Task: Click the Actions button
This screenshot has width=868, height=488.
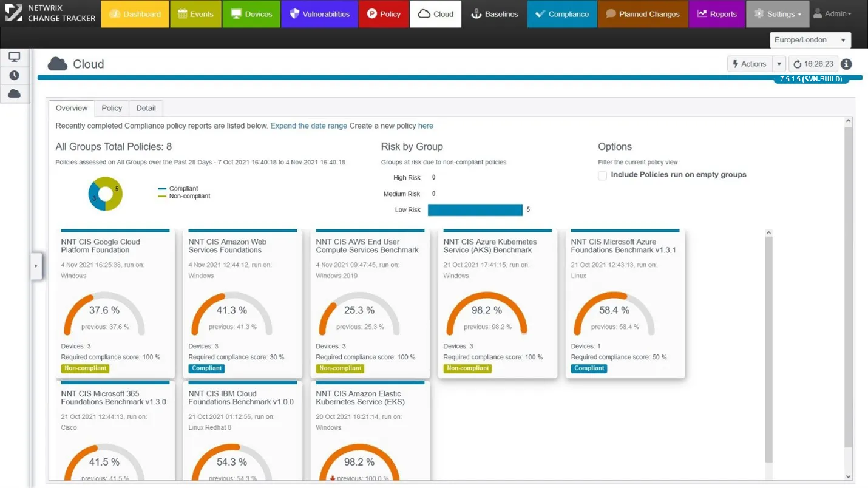Action: [x=750, y=64]
